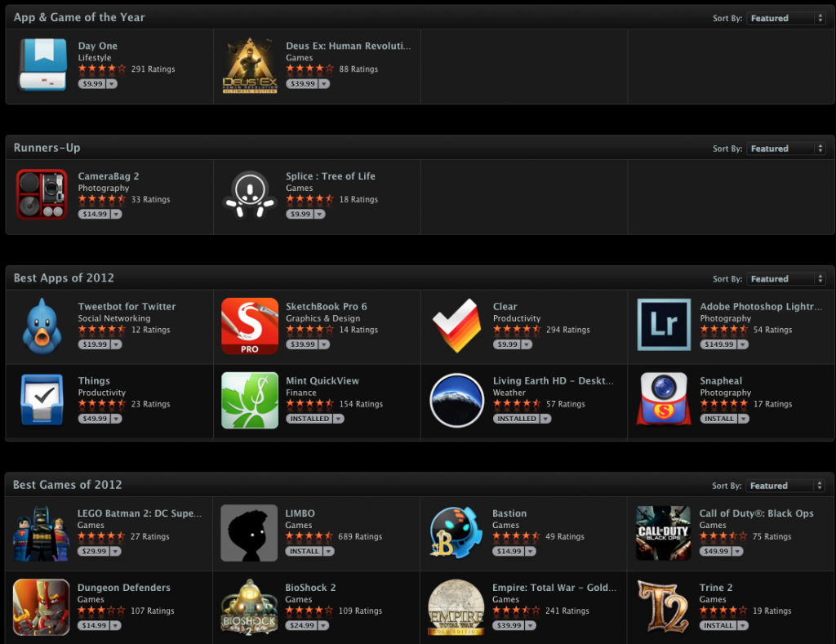Open the Splice : Tree of Life title link

(330, 176)
